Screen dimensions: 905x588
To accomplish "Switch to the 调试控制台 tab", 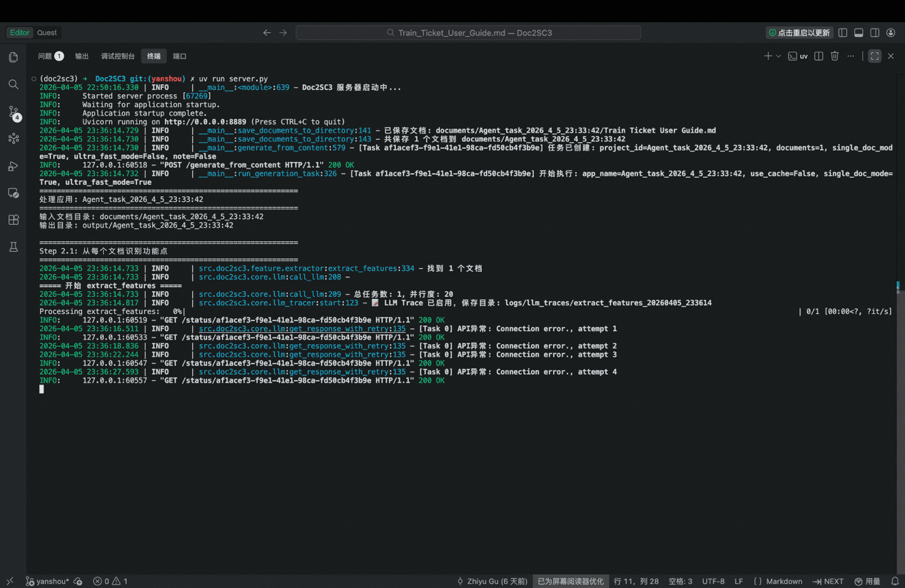I will pos(118,56).
